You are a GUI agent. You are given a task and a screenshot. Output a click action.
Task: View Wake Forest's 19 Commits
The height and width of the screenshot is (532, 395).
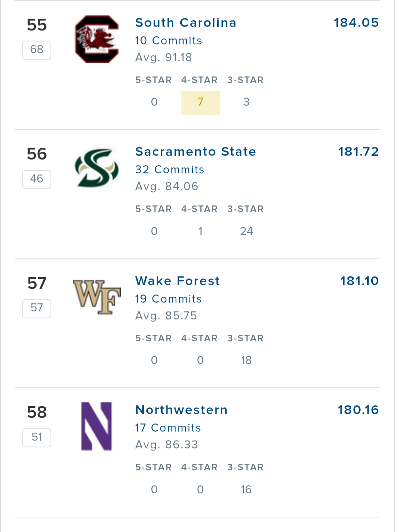pyautogui.click(x=169, y=299)
